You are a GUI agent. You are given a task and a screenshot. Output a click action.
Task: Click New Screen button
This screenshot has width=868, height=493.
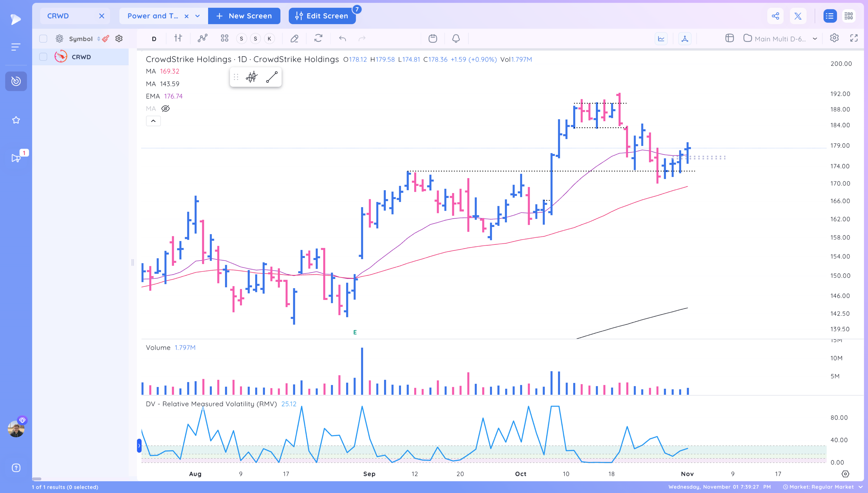(244, 16)
